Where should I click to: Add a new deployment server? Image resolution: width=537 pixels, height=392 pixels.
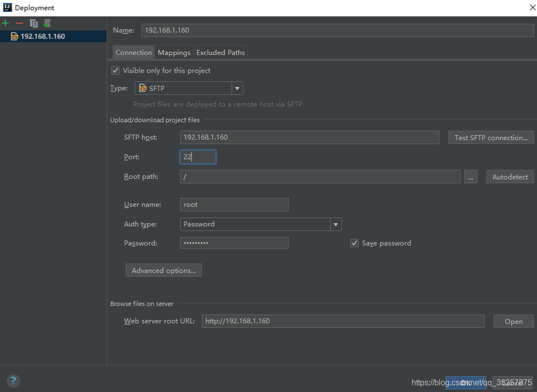(5, 23)
